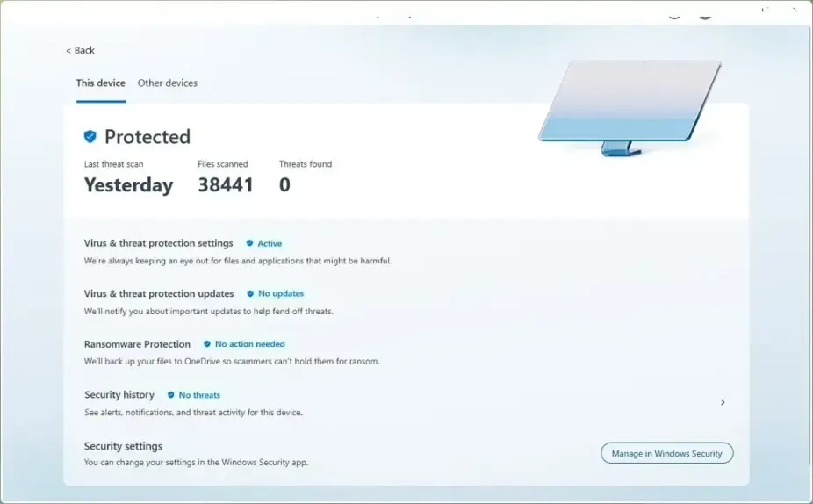This screenshot has width=813, height=504.
Task: Click the files scanned count 38441
Action: [226, 185]
